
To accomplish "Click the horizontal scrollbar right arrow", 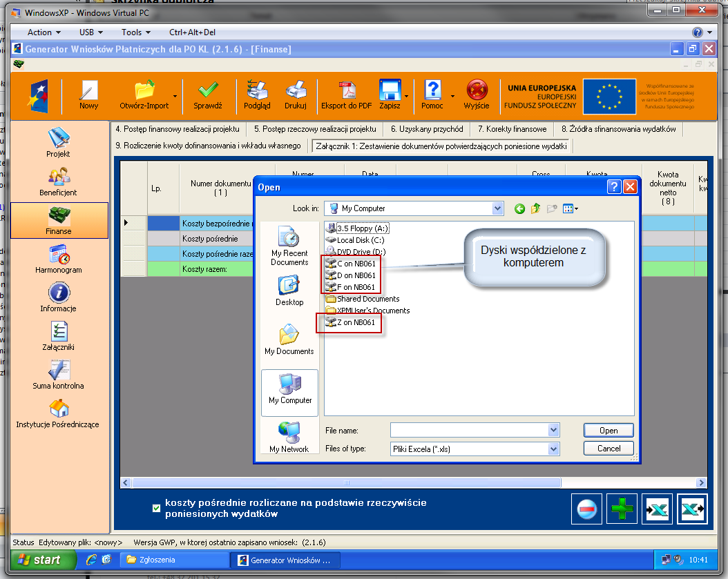I will tap(702, 483).
